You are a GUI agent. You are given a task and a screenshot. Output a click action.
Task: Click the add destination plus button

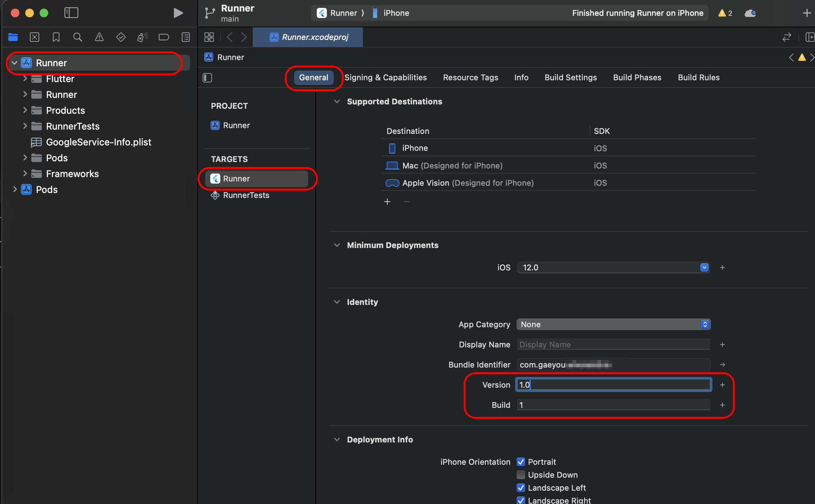click(x=387, y=202)
